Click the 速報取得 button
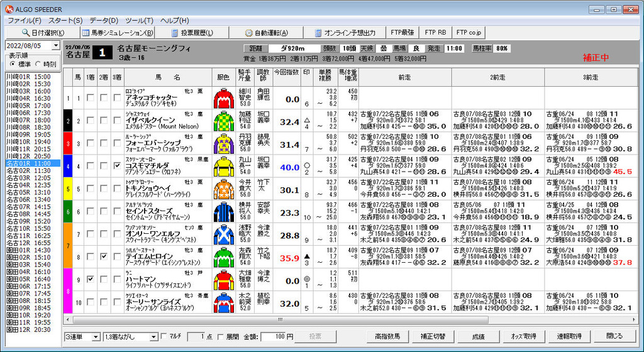The width and height of the screenshot is (644, 352). pyautogui.click(x=569, y=336)
